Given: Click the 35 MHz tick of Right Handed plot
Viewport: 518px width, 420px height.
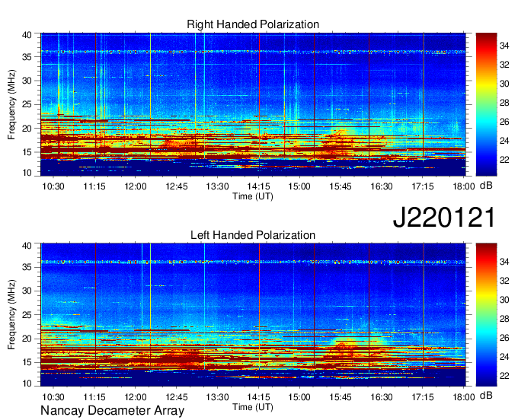Looking at the screenshot, I should (27, 57).
